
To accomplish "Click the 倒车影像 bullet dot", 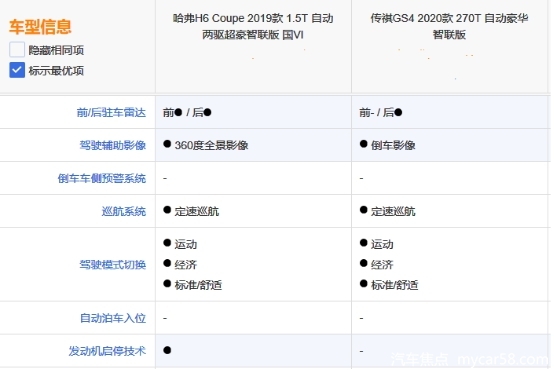I will coord(364,144).
